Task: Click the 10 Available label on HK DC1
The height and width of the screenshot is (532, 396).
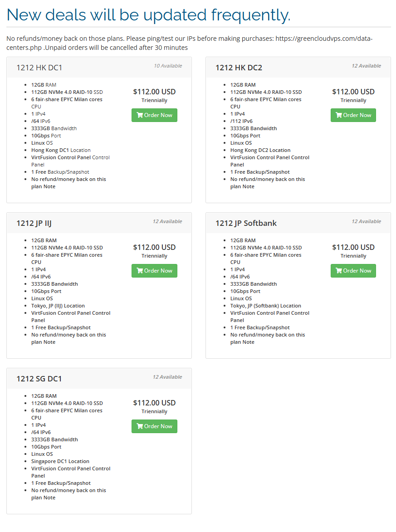Action: 168,66
